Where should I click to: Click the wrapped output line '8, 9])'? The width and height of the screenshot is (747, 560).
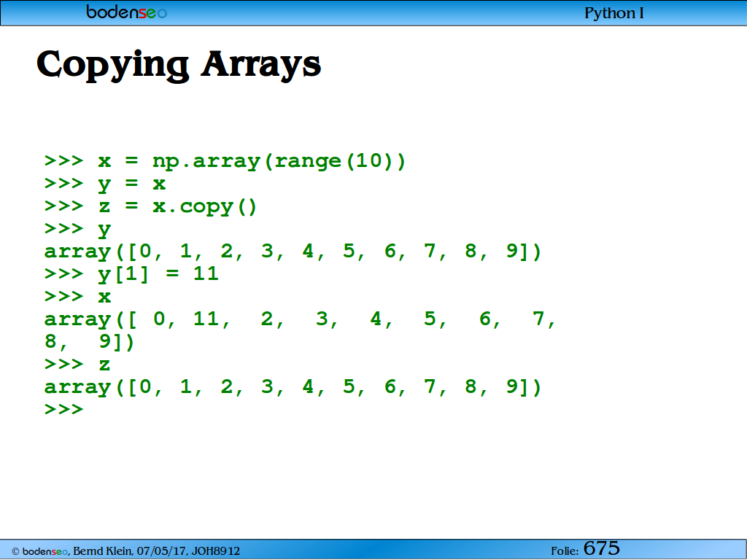90,342
